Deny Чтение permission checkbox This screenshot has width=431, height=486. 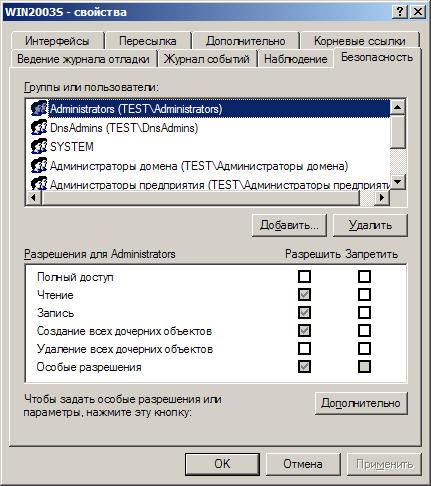pos(364,294)
